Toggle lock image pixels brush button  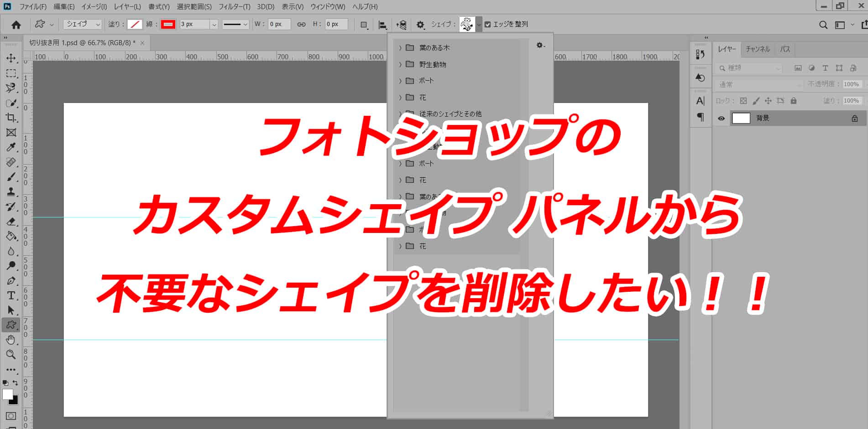pyautogui.click(x=756, y=101)
